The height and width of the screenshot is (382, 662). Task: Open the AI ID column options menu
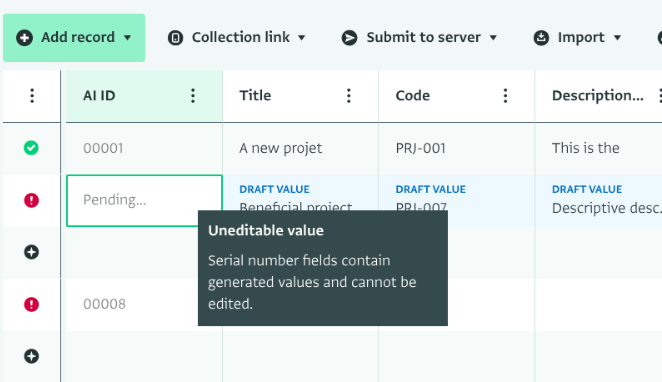[x=193, y=96]
